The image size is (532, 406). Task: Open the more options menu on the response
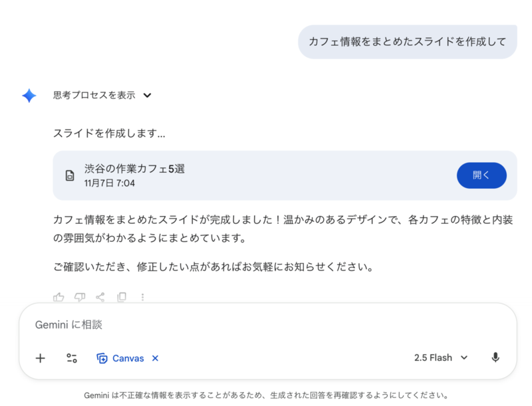(144, 297)
